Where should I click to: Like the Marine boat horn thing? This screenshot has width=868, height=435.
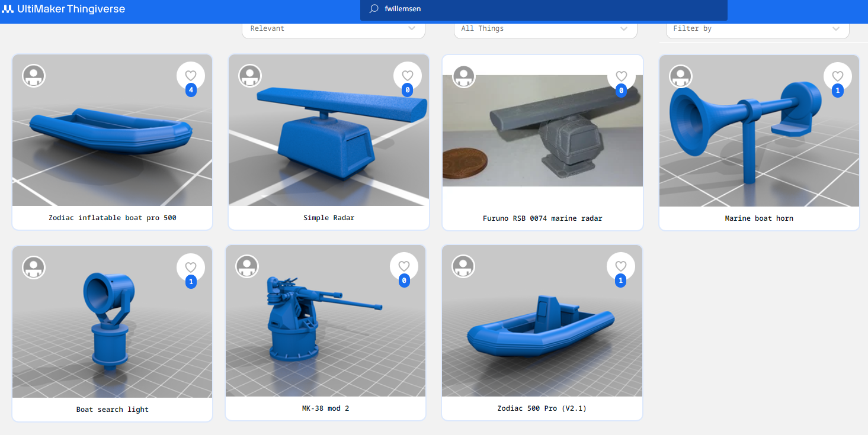(x=838, y=76)
